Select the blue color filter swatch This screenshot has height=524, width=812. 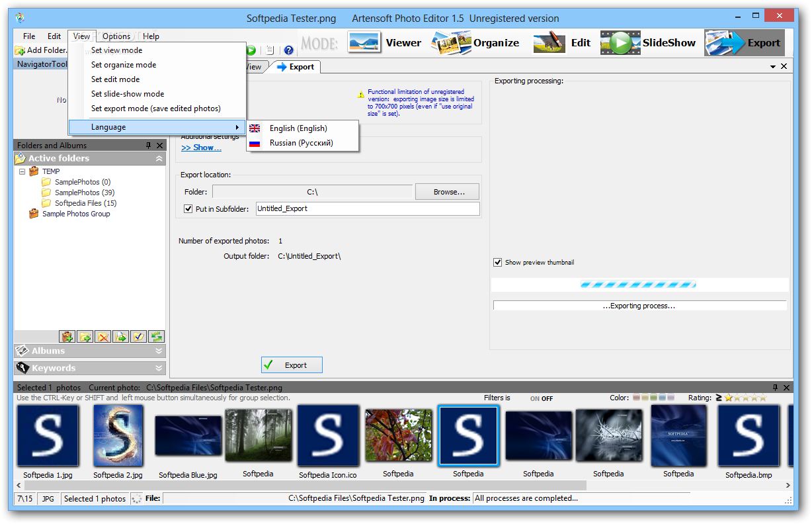click(663, 398)
